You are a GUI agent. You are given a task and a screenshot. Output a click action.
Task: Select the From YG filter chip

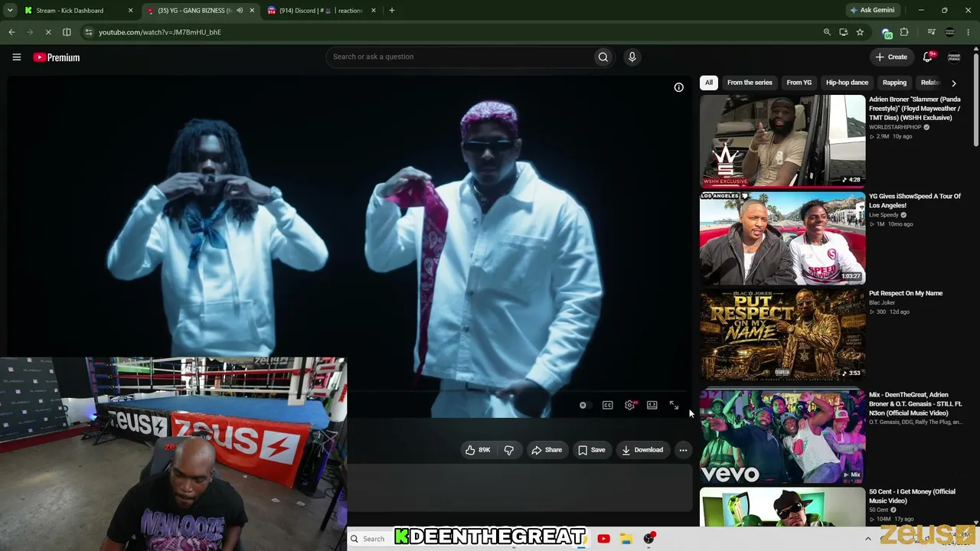coord(799,83)
